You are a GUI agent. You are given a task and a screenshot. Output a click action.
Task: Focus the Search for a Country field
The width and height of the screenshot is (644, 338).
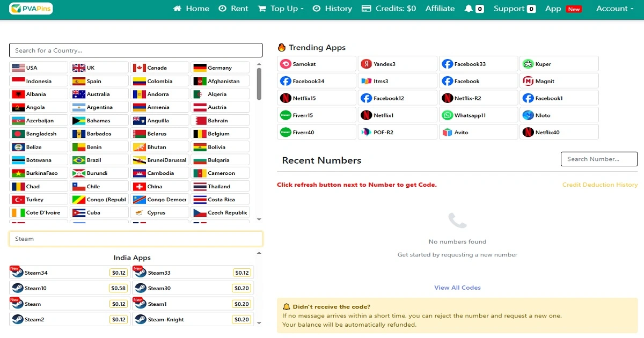point(136,50)
